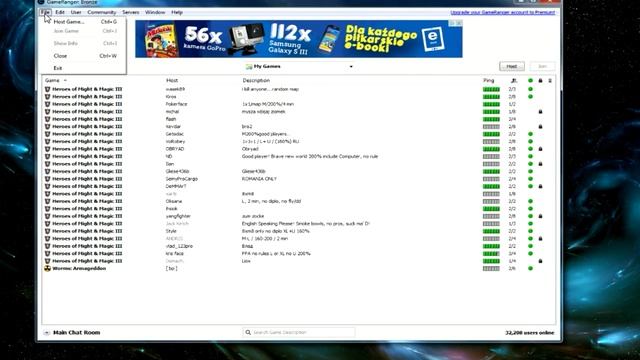The height and width of the screenshot is (360, 640).
Task: Sort the list by the Host column
Action: click(x=172, y=80)
